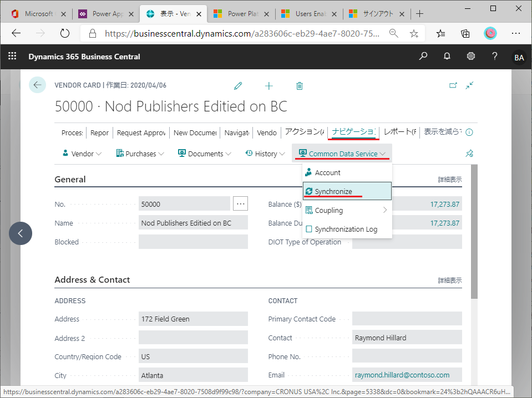The width and height of the screenshot is (532, 398).
Task: Click the trash can delete icon
Action: [299, 86]
